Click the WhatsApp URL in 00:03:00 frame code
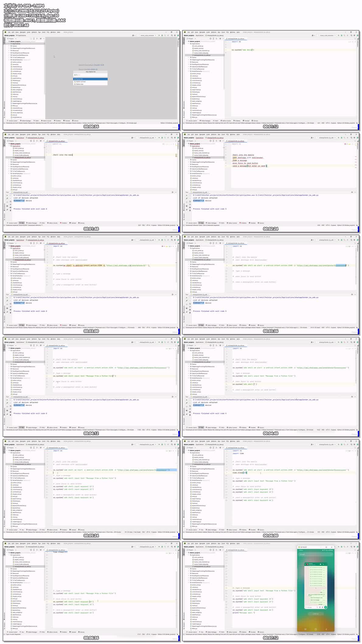The width and height of the screenshot is (362, 644). pos(126,265)
